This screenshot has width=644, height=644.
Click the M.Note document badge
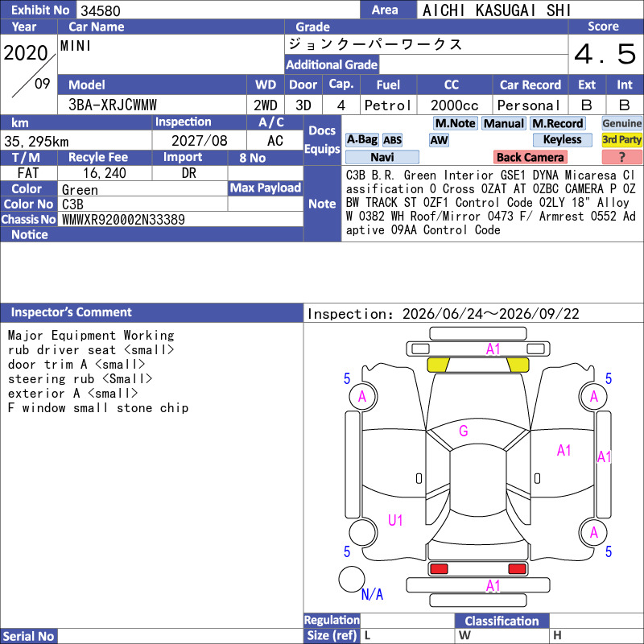[x=455, y=123]
